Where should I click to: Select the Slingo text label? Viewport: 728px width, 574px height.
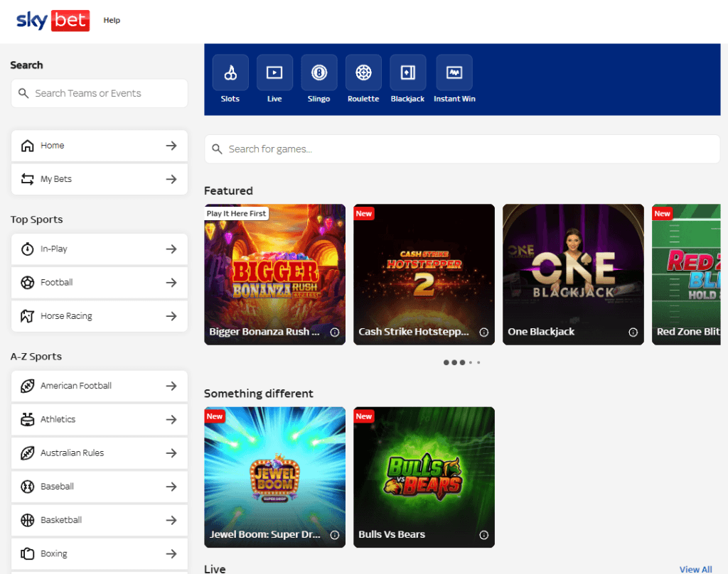click(x=319, y=99)
